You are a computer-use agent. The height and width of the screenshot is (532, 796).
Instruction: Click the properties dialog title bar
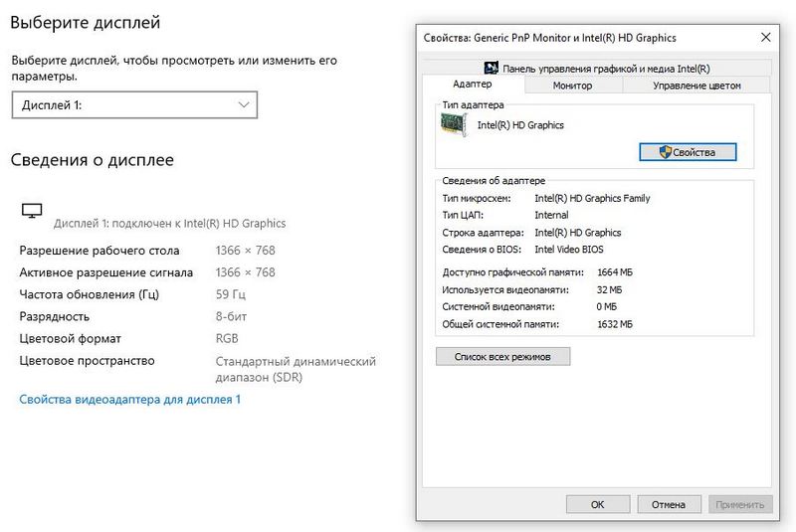coord(577,38)
